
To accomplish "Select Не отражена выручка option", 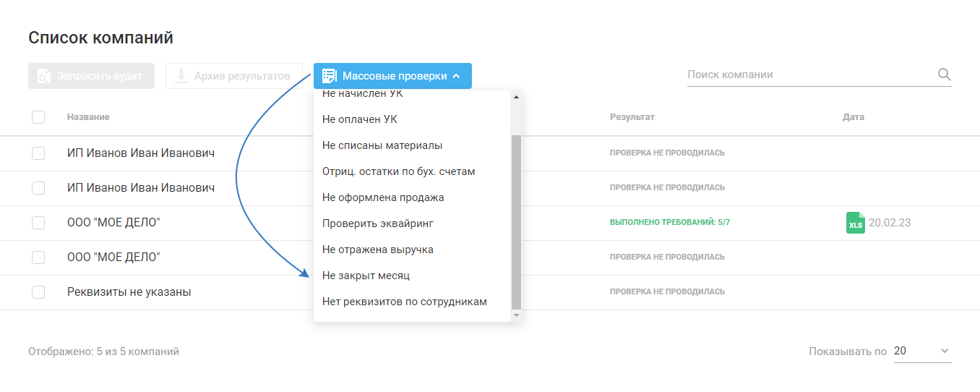I will [x=413, y=250].
